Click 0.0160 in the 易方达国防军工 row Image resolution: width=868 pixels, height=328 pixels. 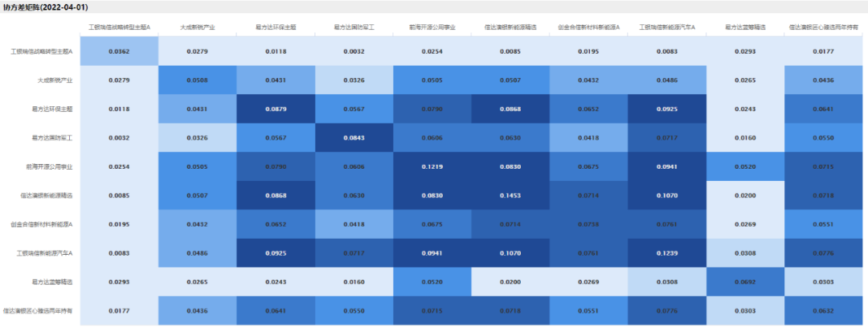745,137
